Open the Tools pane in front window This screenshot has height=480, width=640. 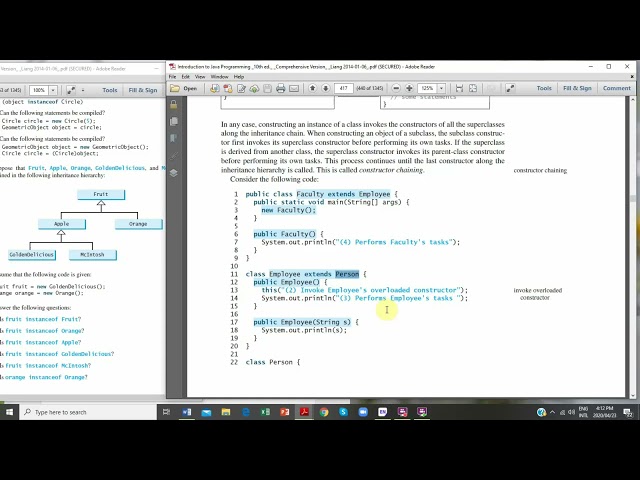[x=544, y=88]
